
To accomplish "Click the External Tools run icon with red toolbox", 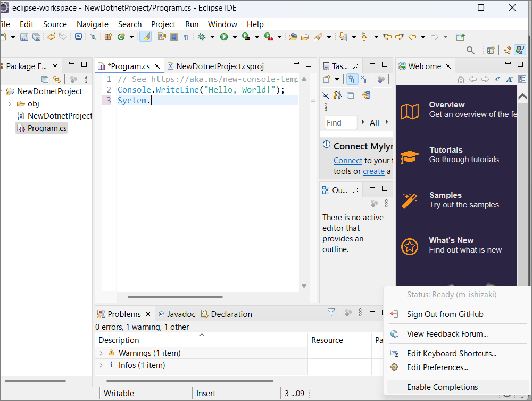I will click(269, 37).
